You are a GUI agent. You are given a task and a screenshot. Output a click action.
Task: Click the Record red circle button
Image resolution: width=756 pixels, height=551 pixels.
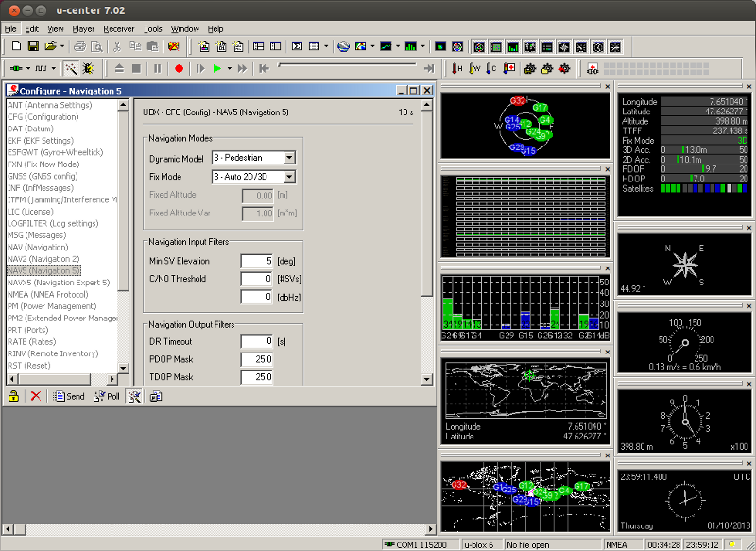(179, 69)
